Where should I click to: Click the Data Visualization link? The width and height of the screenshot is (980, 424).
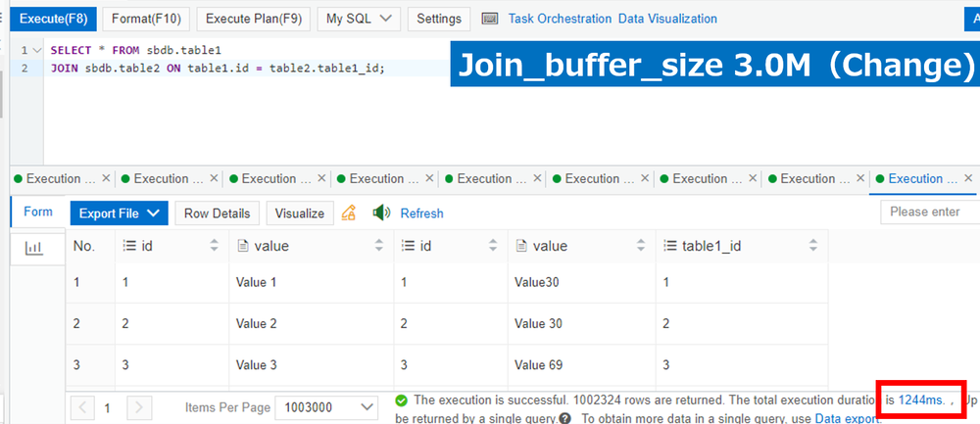point(667,19)
